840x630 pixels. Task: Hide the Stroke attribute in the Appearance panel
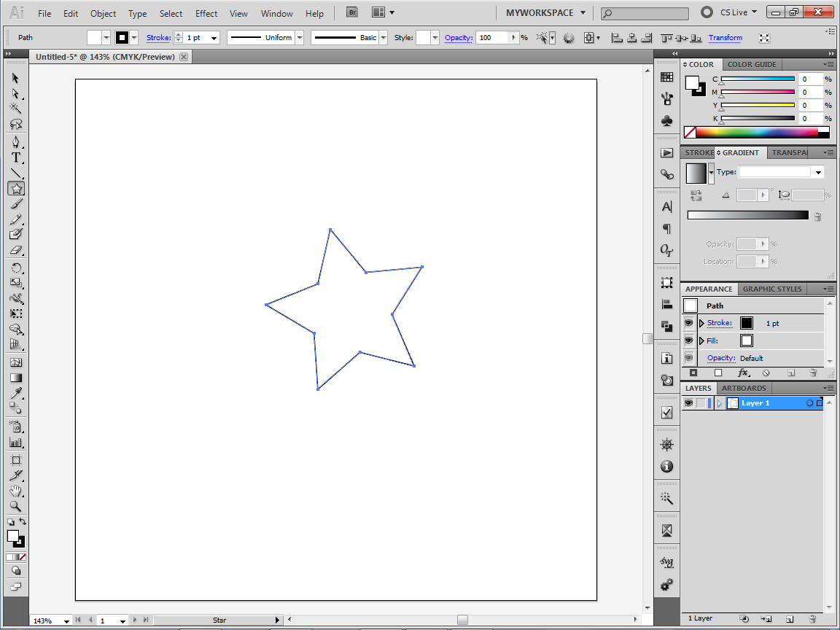click(688, 323)
